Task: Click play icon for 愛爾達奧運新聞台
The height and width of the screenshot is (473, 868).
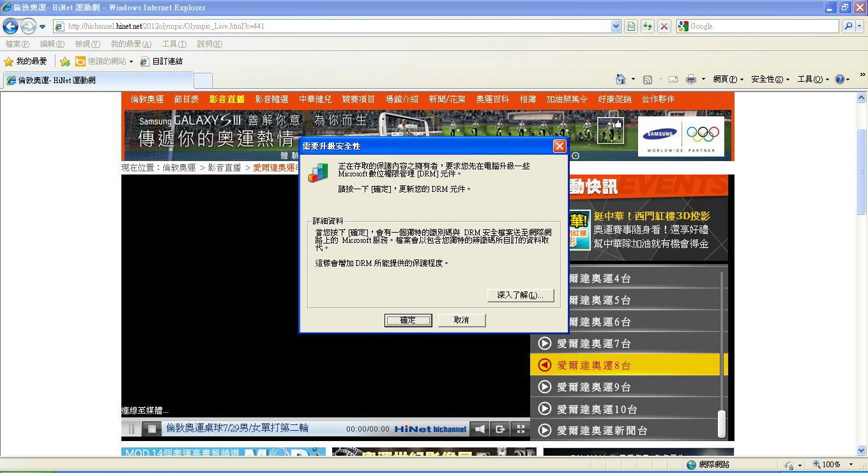Action: 545,430
